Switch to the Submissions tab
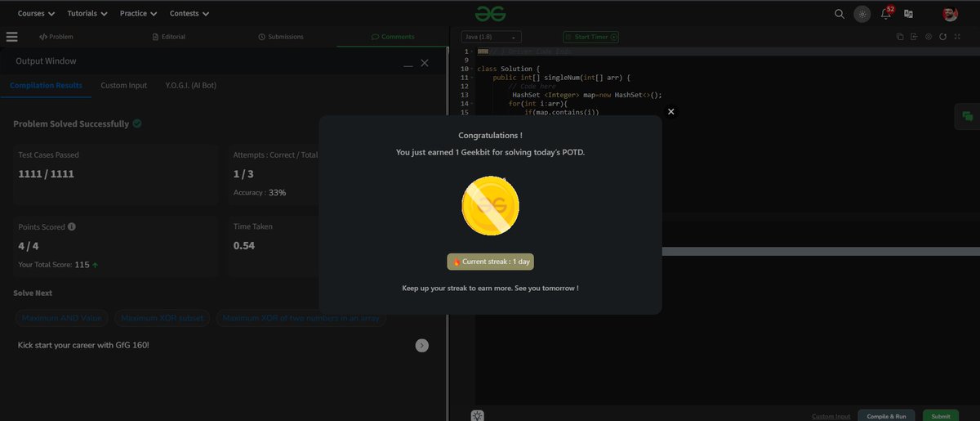Screen dimensions: 980x421 [x=280, y=37]
